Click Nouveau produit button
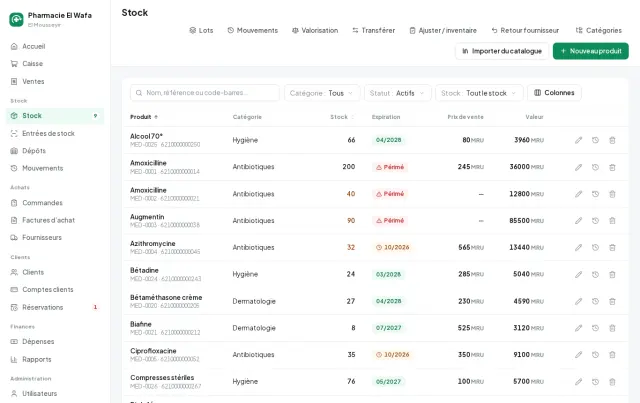Viewport: 640px width, 403px height. click(591, 51)
